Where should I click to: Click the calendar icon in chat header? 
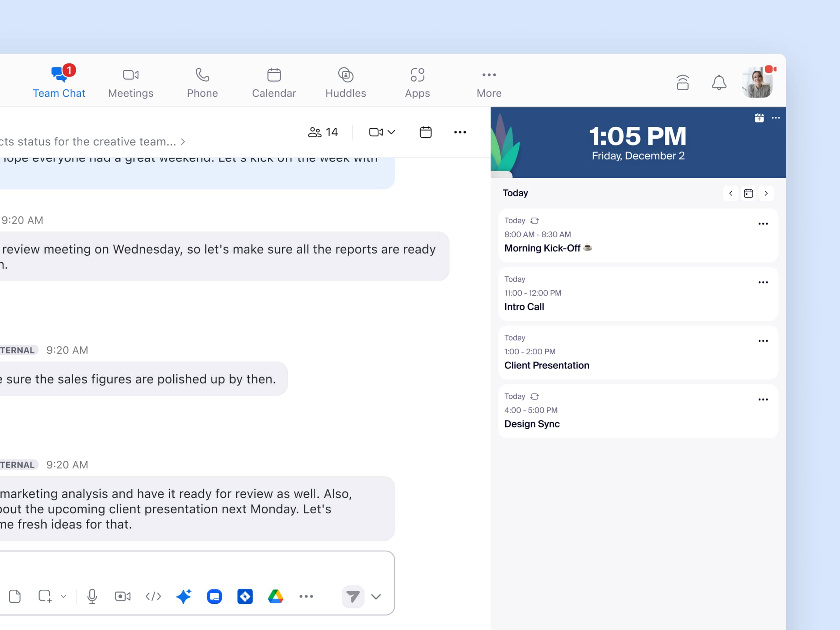click(x=425, y=132)
